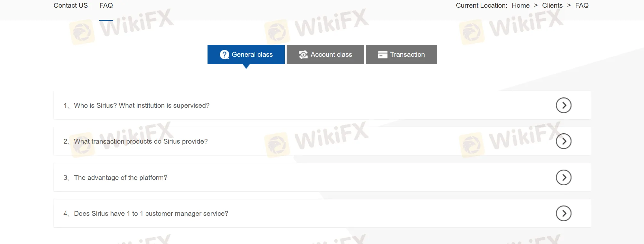Click the question mark icon in General class
This screenshot has height=244, width=644.
coord(224,55)
